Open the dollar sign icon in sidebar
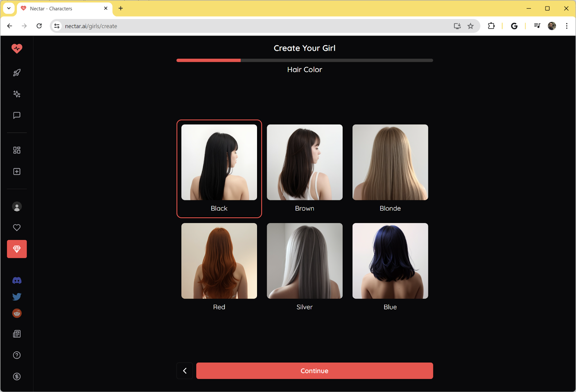576x392 pixels. click(x=17, y=377)
